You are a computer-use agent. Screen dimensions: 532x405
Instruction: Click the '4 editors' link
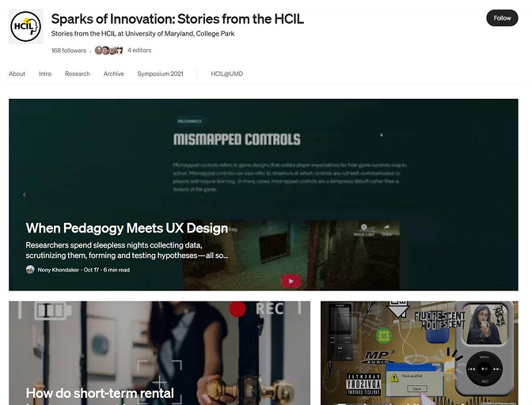[x=139, y=50]
